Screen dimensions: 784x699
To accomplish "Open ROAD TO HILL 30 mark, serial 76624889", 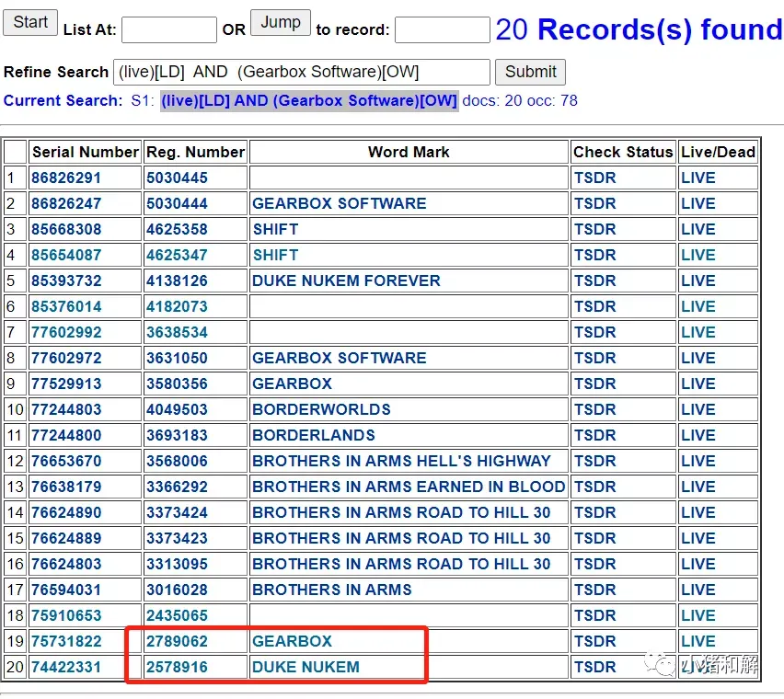I will click(x=401, y=538).
